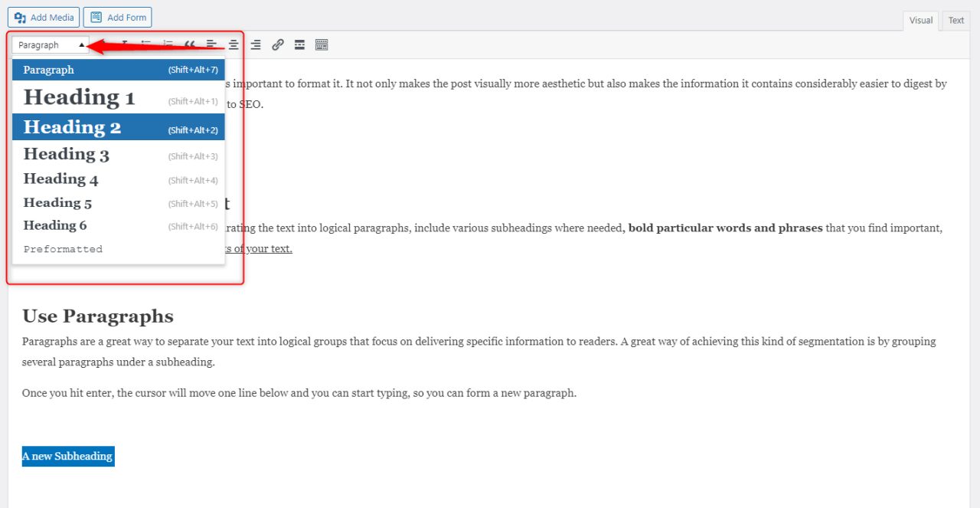Screen dimensions: 980x508
Task: Choose Heading 3 from the format list
Action: pos(66,154)
